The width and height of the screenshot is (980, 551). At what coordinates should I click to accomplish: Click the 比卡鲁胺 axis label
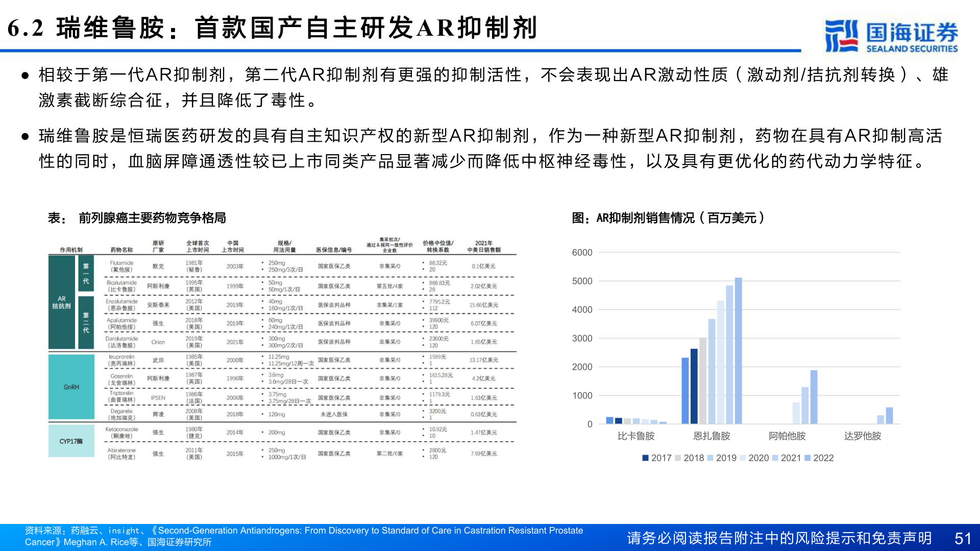636,436
